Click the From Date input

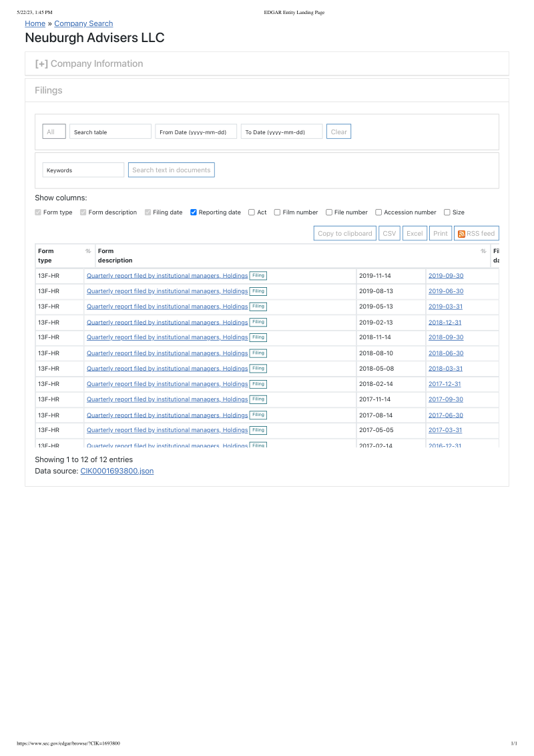(196, 132)
